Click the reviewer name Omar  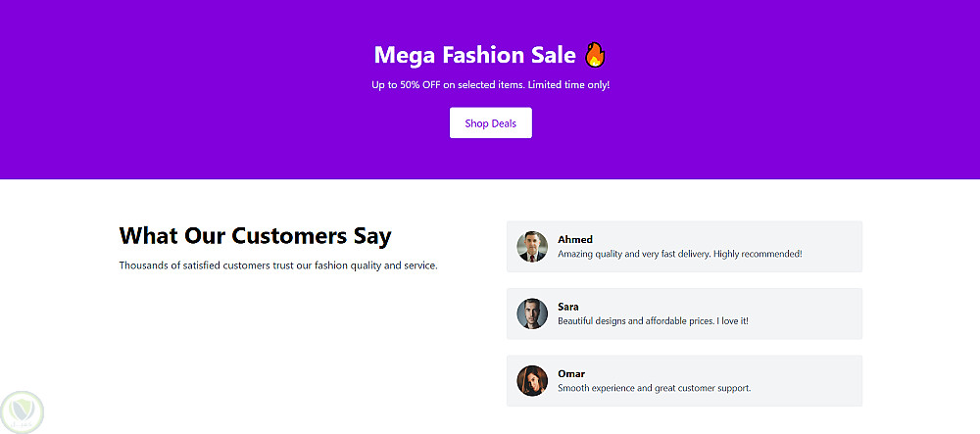[571, 373]
